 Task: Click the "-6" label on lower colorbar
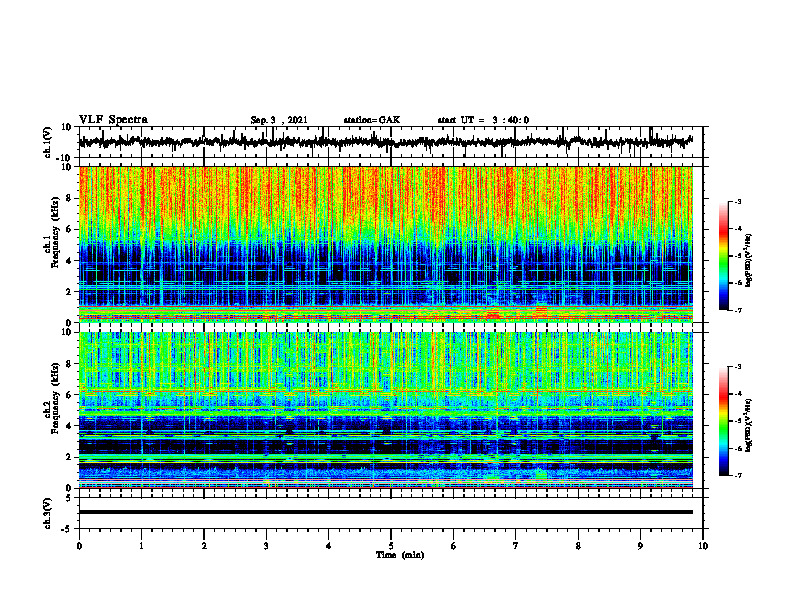tap(738, 448)
